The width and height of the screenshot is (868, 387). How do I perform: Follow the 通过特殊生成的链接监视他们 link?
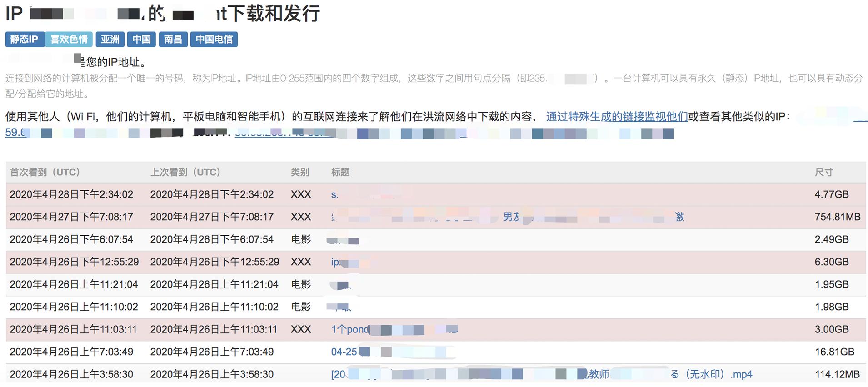pyautogui.click(x=617, y=117)
